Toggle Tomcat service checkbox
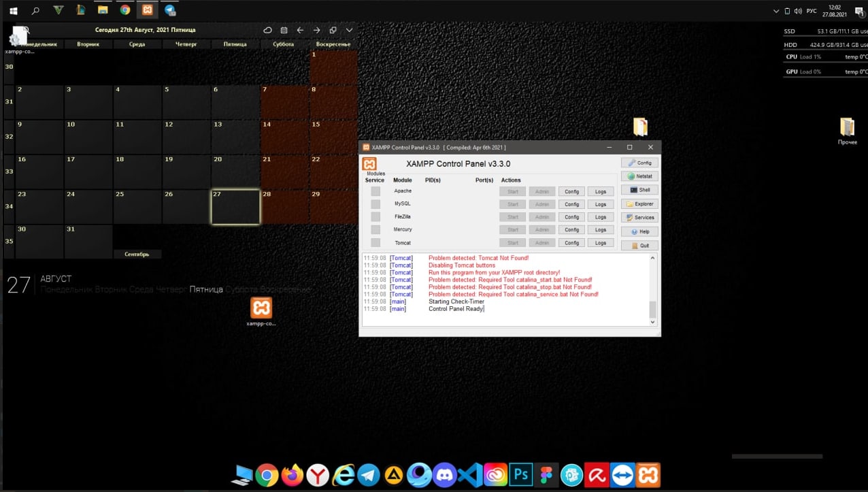The image size is (868, 492). [375, 243]
